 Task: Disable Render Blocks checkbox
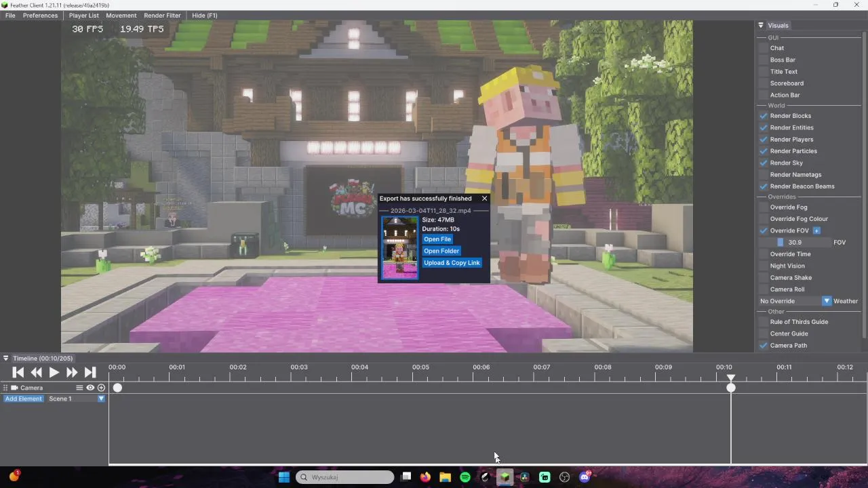764,116
